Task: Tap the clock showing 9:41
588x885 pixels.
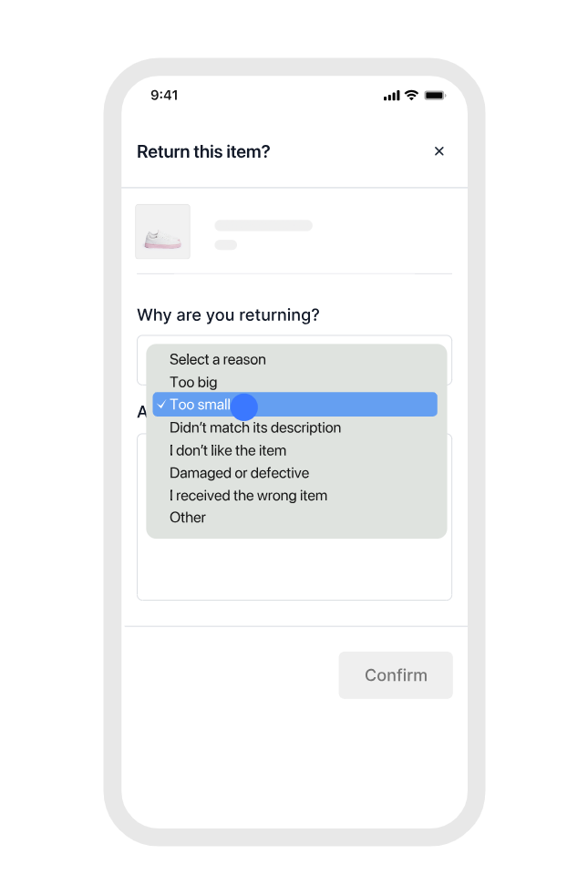Action: [x=164, y=95]
